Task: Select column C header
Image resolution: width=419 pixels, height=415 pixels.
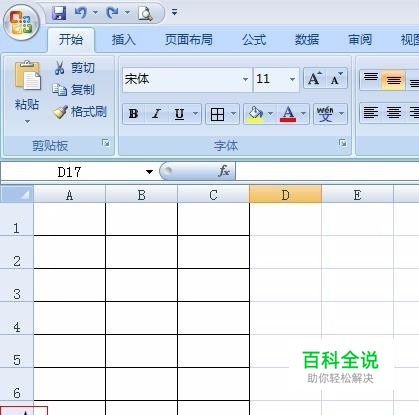Action: [x=214, y=195]
